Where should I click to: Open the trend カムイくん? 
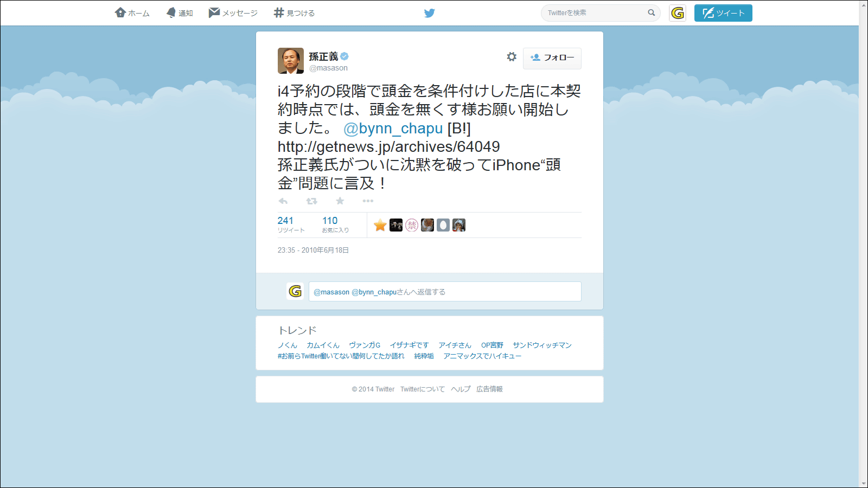[x=323, y=345]
